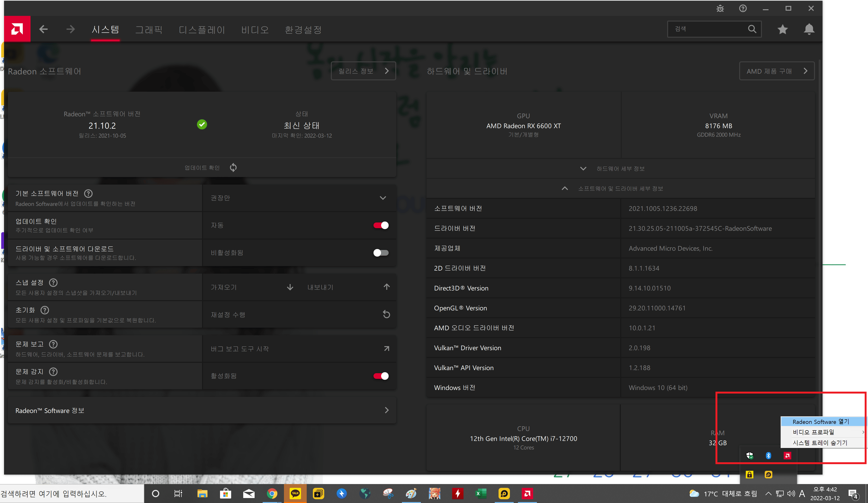Click the KakaoTalk icon in taskbar
The image size is (868, 503).
295,493
